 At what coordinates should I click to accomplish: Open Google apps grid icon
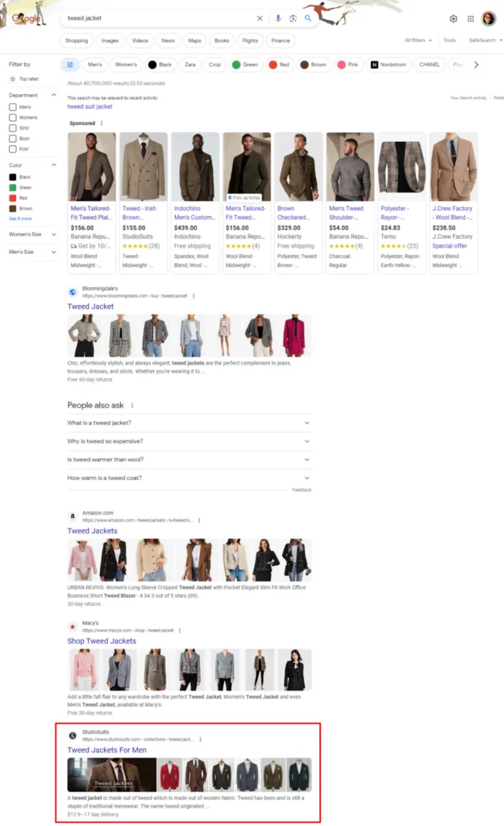coord(471,19)
